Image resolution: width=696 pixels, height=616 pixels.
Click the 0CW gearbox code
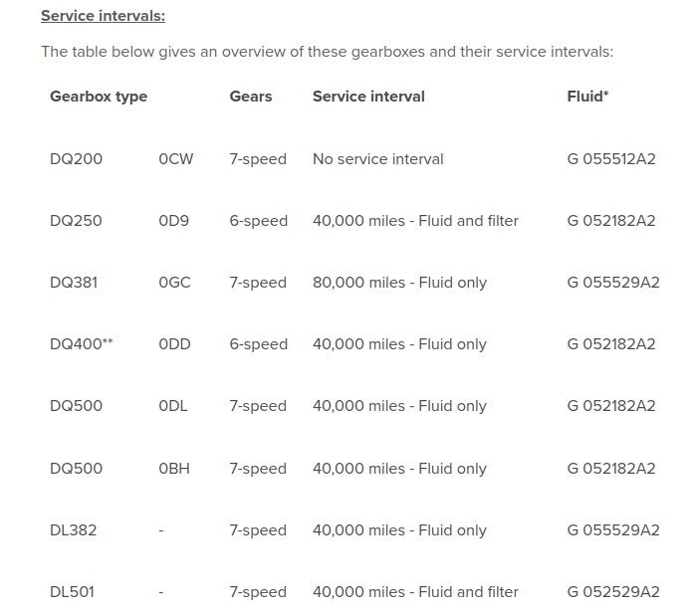coord(176,159)
